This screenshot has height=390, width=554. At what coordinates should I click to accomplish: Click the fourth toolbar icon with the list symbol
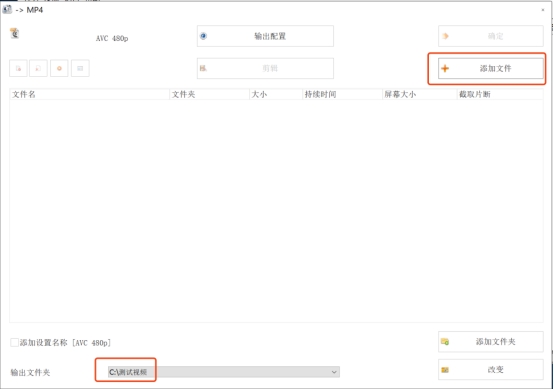point(80,68)
